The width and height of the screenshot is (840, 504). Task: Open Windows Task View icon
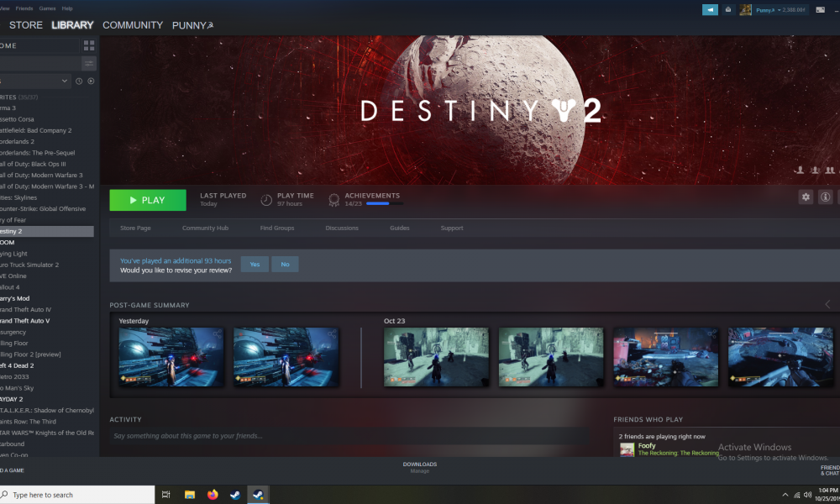point(166,495)
